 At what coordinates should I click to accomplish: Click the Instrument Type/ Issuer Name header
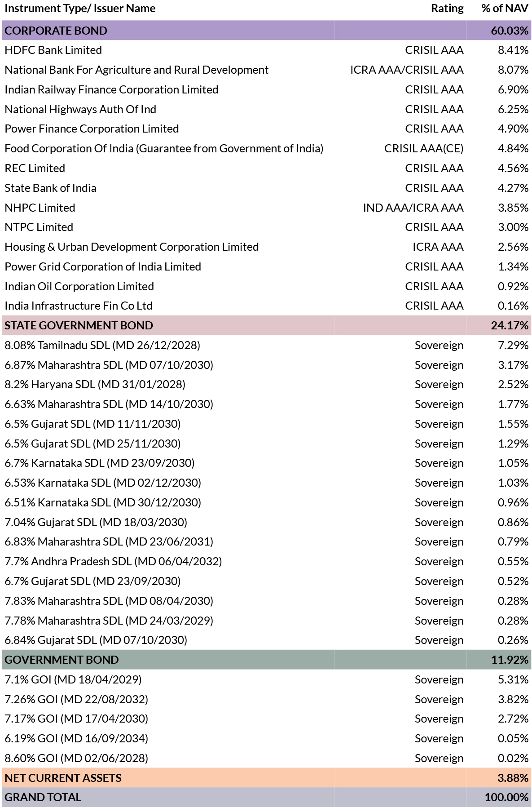tap(80, 9)
